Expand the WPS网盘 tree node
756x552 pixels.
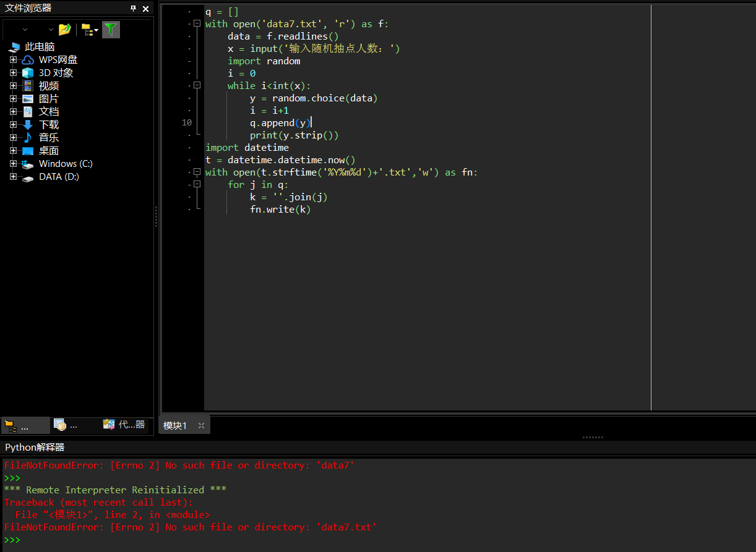pyautogui.click(x=13, y=60)
